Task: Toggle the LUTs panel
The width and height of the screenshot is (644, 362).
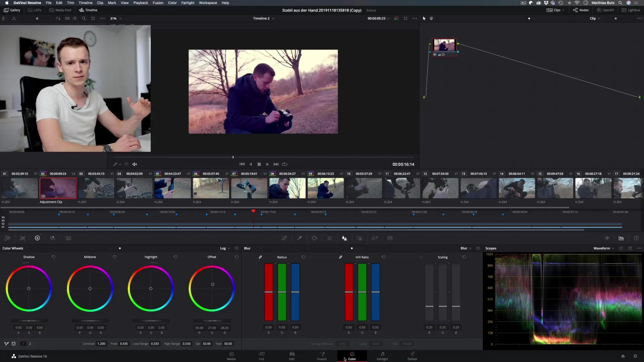Action: 35,10
